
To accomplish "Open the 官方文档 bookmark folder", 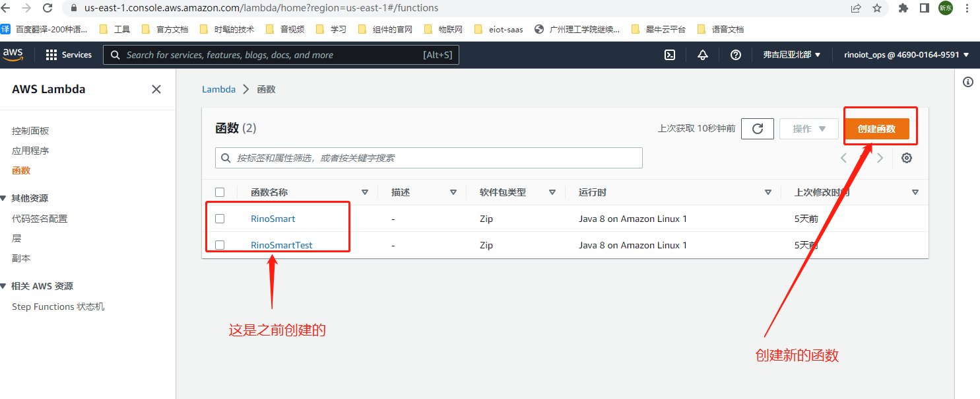I will (165, 29).
